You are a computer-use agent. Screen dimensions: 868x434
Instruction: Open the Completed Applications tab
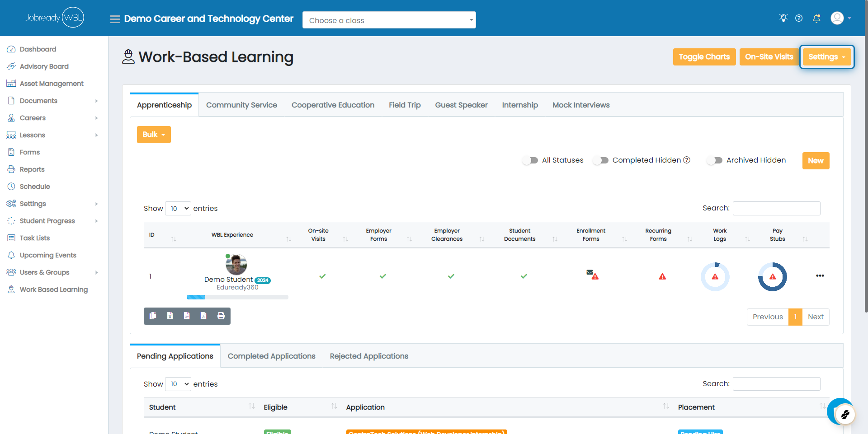coord(271,356)
